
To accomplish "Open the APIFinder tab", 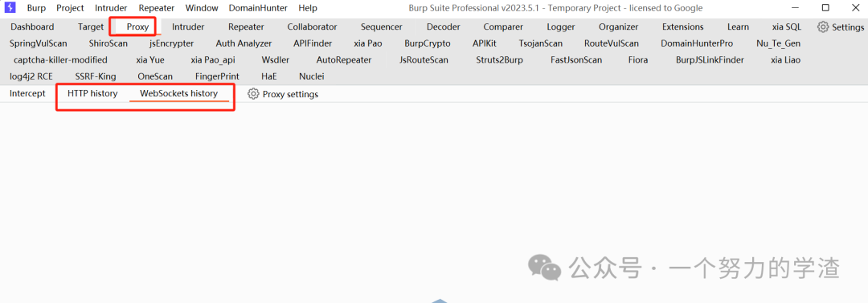I will [x=313, y=43].
